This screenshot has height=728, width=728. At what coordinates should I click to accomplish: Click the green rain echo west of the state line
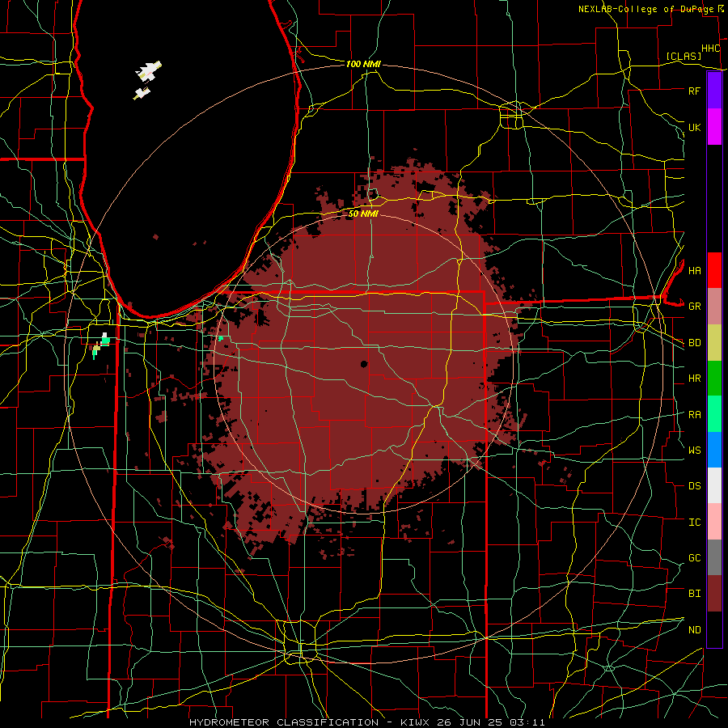click(105, 341)
